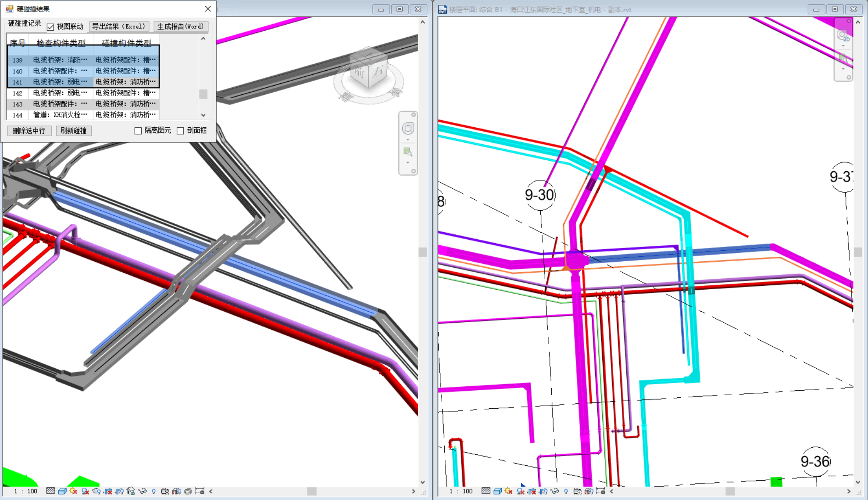Expand SteeringWheels dropdown arrow in 3D view
The height and width of the screenshot is (500, 868).
[408, 140]
